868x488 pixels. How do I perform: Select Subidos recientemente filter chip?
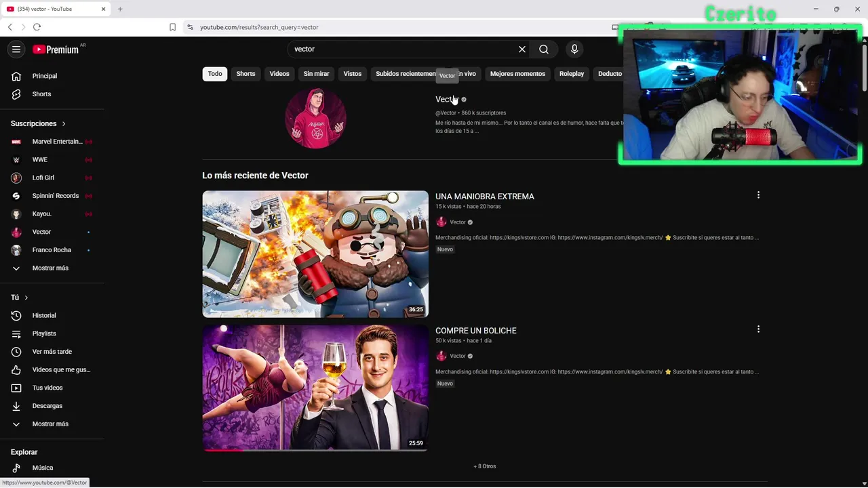click(406, 74)
